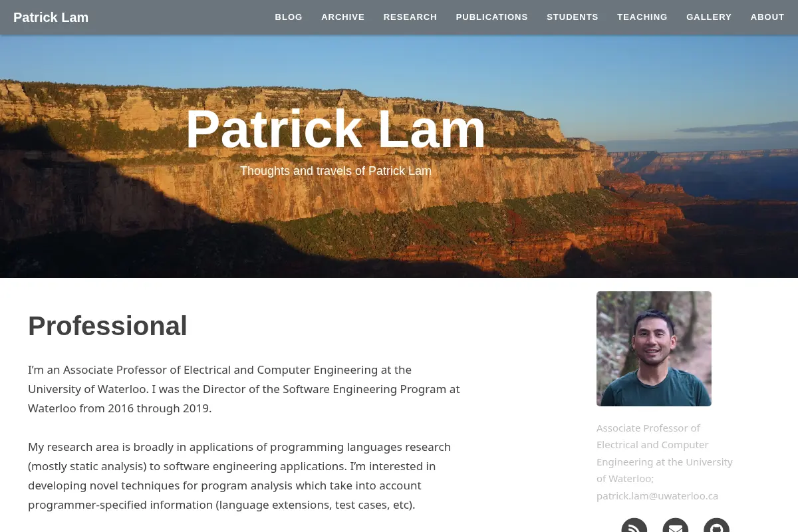
Task: Click the Patrick Lam site title in navbar
Action: 51,17
